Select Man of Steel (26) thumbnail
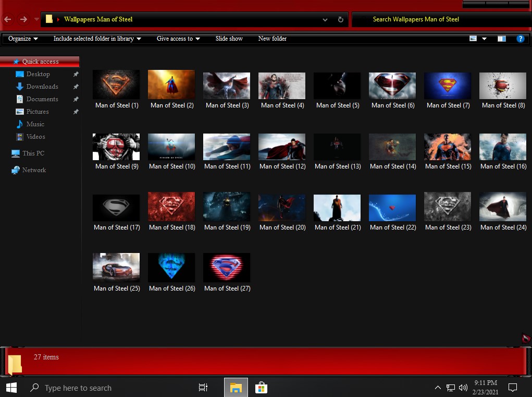 [171, 268]
